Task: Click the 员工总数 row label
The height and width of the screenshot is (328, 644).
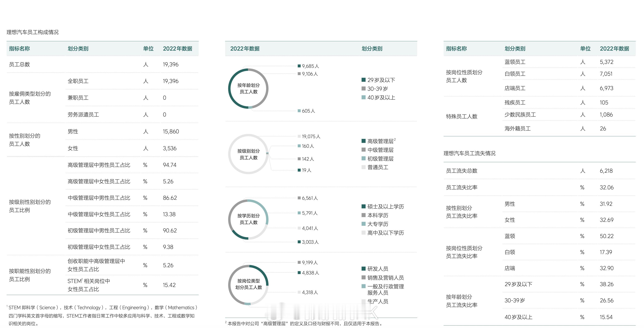Action: tap(20, 64)
